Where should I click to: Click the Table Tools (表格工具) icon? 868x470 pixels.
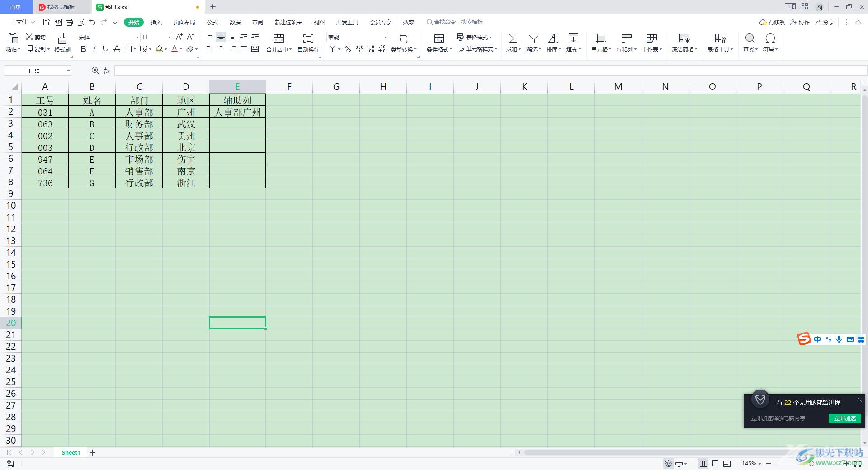[720, 38]
